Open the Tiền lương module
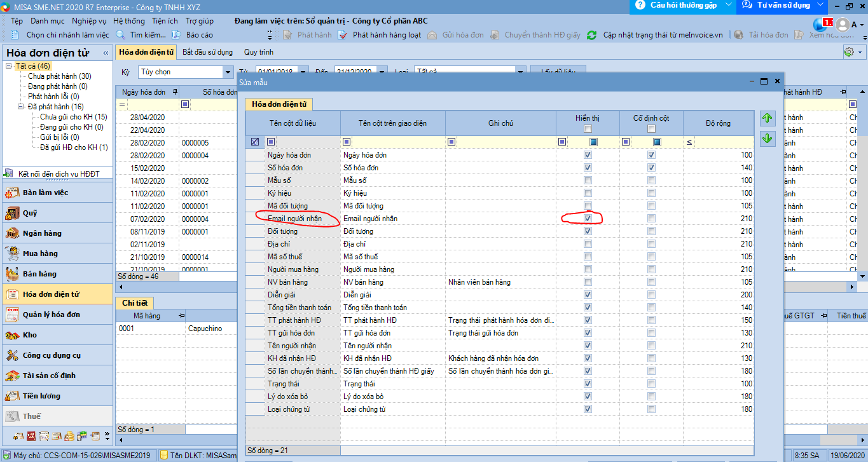 (58, 396)
